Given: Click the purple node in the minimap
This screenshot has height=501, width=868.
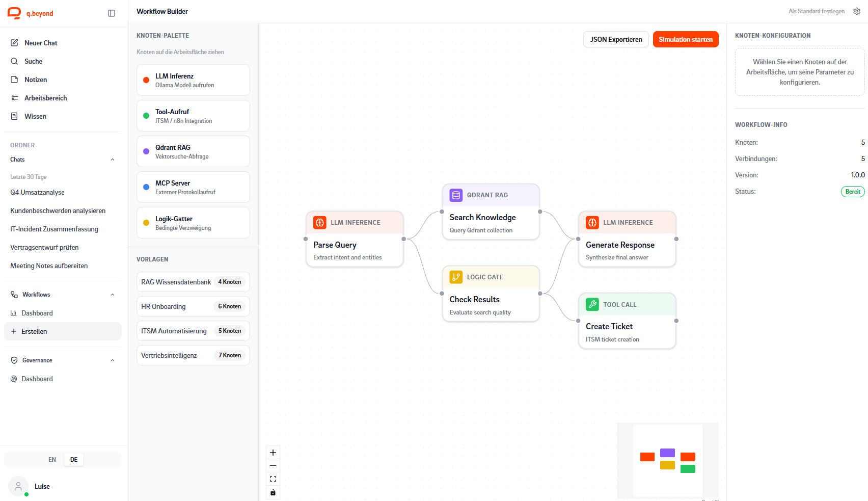Looking at the screenshot, I should coord(667,453).
